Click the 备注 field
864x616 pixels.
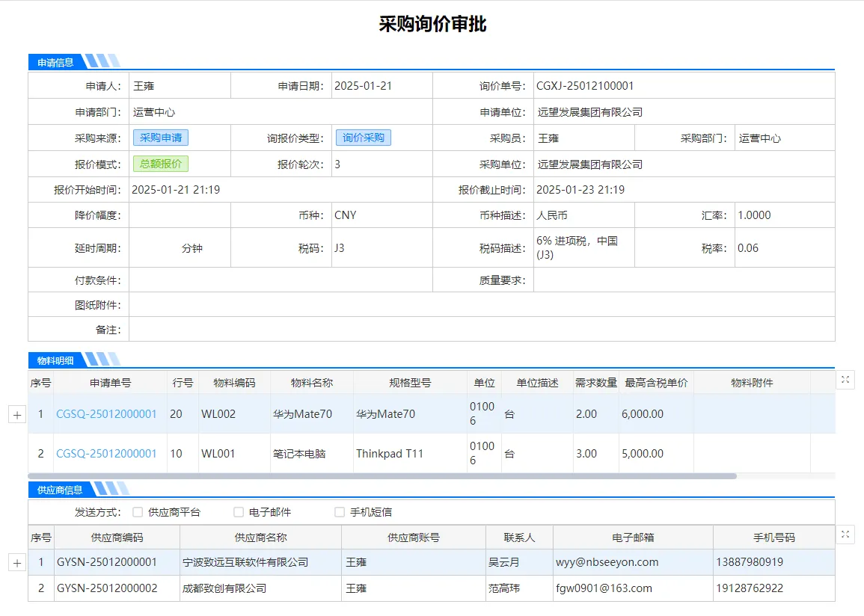point(482,329)
